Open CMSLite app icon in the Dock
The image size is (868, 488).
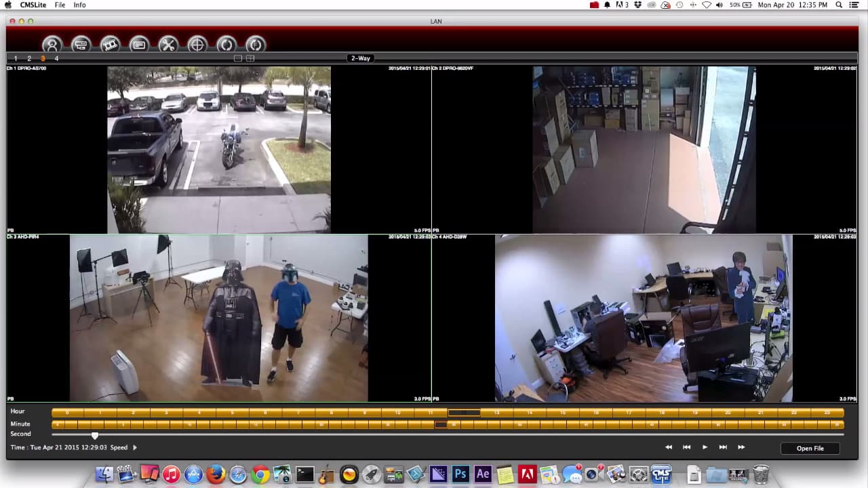click(661, 474)
